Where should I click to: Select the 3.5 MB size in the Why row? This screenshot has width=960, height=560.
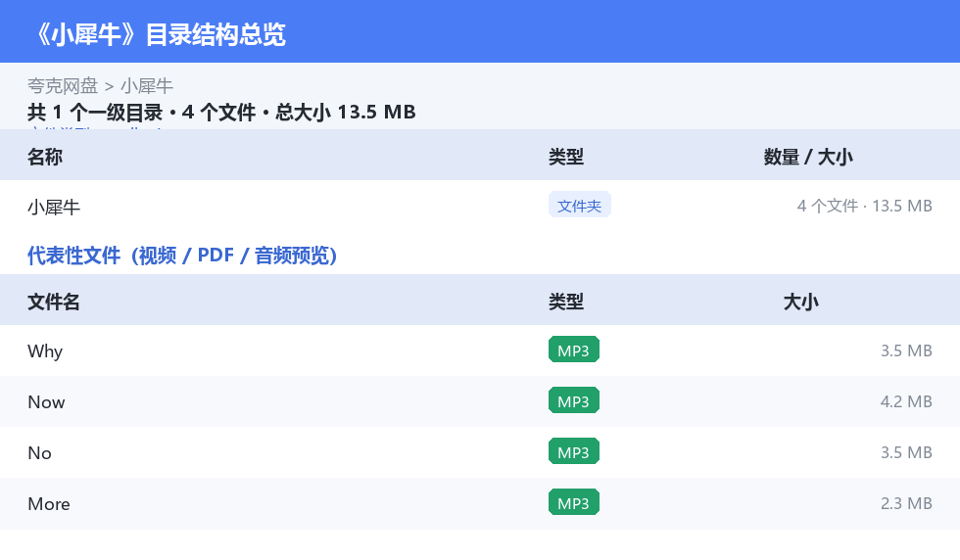[x=906, y=350]
